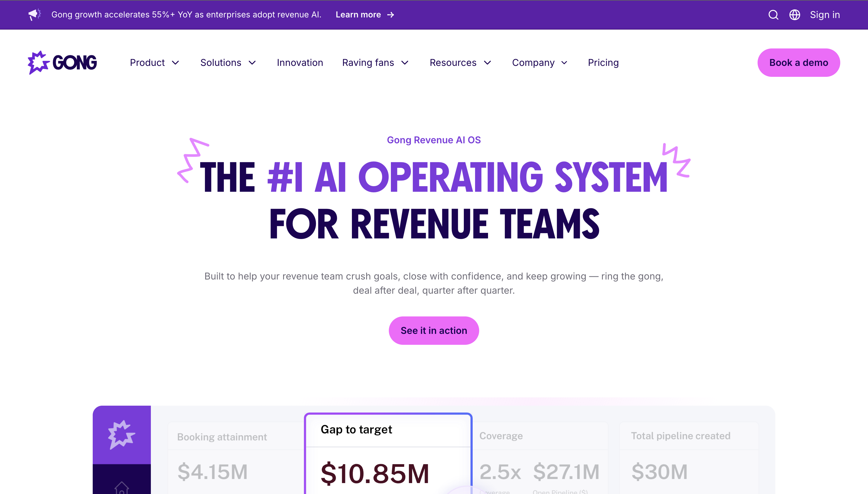The image size is (868, 494).
Task: Click the Sign in link
Action: point(825,15)
